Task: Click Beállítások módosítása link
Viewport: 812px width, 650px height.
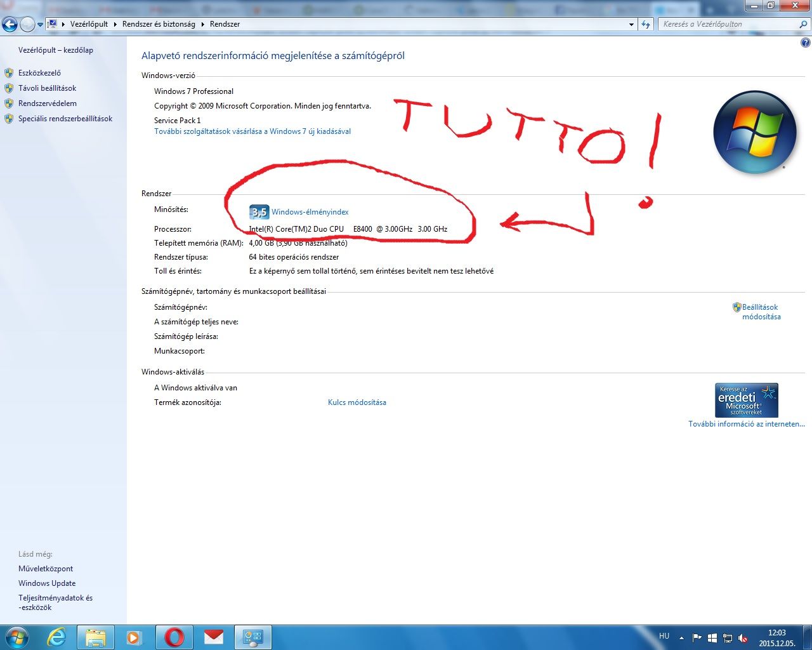Action: (x=761, y=312)
